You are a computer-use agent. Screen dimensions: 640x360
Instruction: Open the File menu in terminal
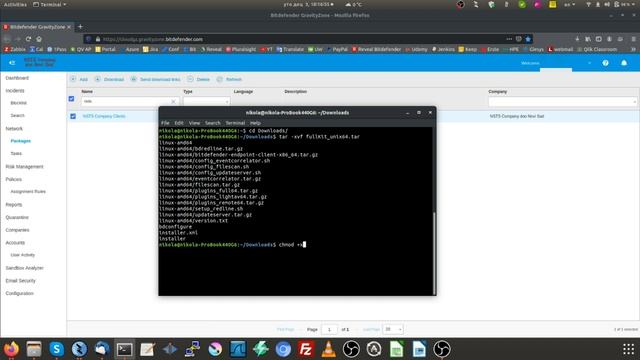point(165,123)
